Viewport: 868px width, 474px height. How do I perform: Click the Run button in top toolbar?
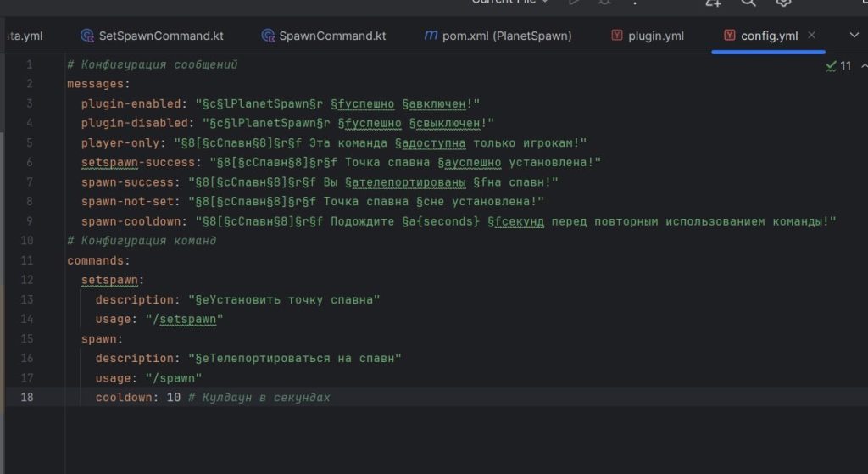[576, 3]
